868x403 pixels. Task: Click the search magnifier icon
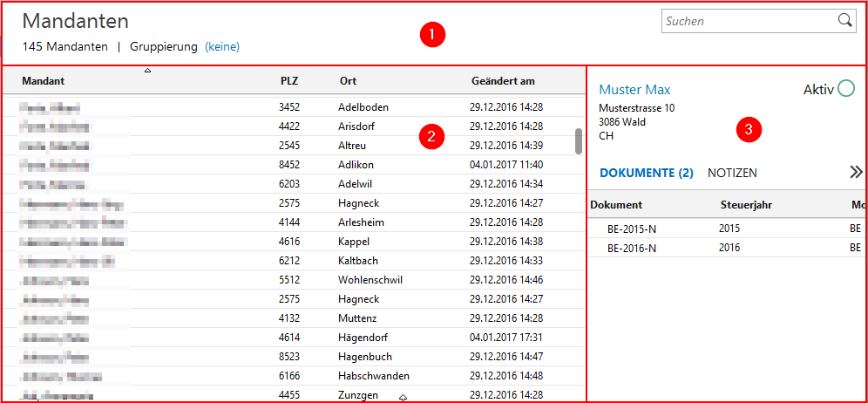pyautogui.click(x=844, y=21)
